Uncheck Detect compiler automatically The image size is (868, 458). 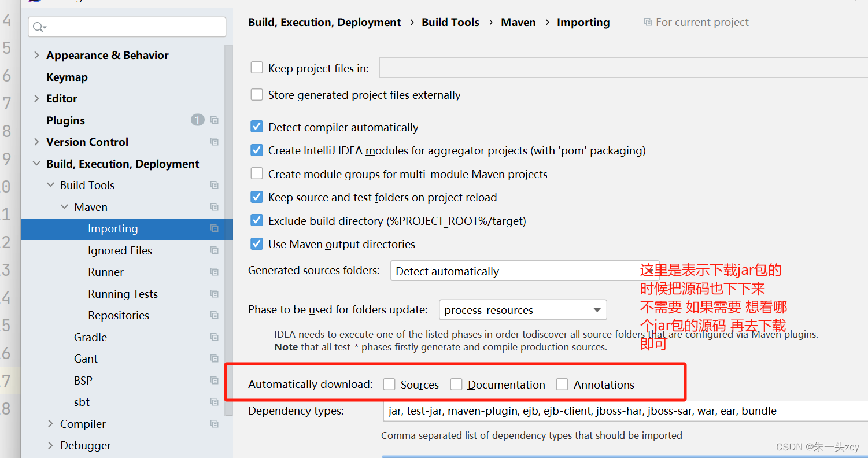[x=257, y=127]
